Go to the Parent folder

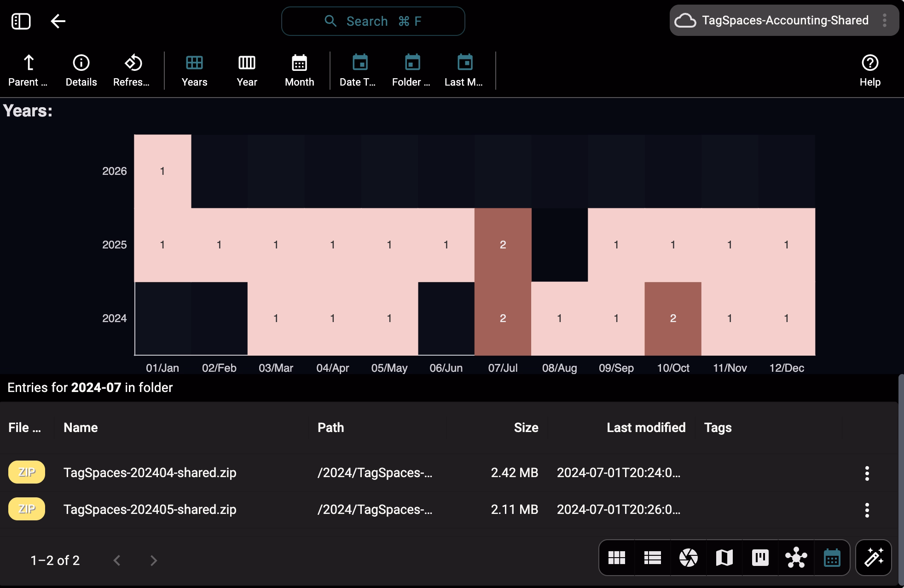click(x=28, y=70)
